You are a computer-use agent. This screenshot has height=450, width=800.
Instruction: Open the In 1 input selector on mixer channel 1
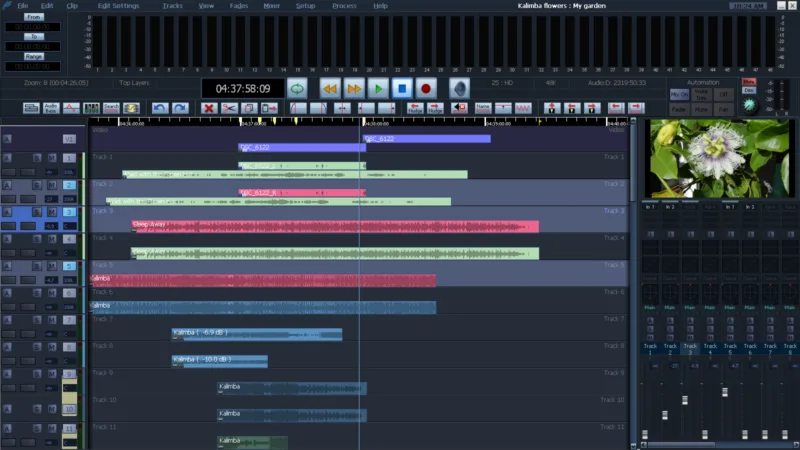pyautogui.click(x=650, y=207)
